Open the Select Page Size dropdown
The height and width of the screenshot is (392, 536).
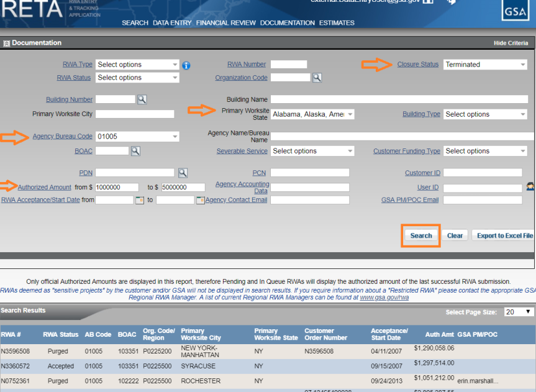click(x=517, y=311)
